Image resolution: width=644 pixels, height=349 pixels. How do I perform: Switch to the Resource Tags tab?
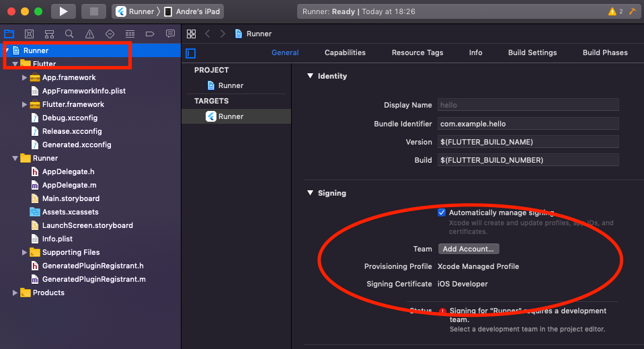click(417, 52)
